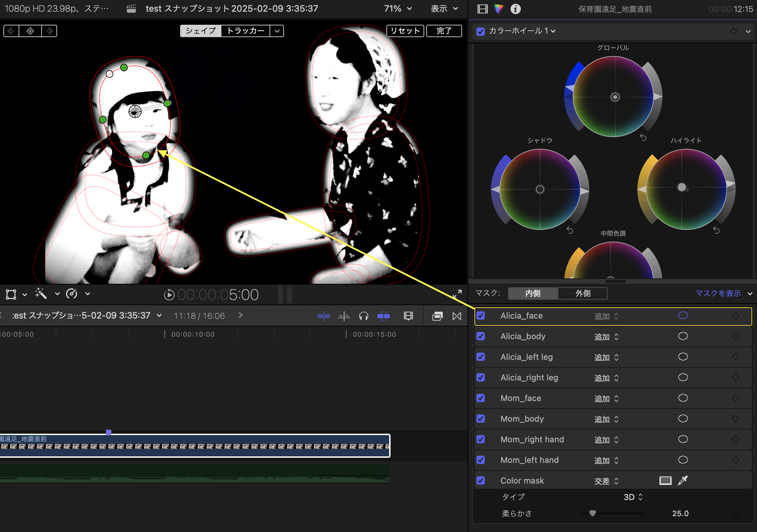
Task: Toggle audio skimming headphones icon
Action: point(363,316)
